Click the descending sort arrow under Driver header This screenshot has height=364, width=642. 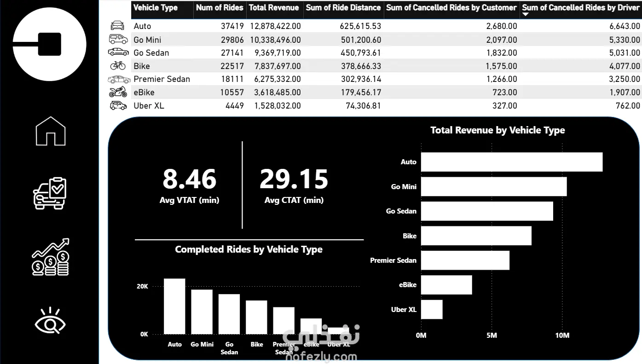(x=526, y=15)
